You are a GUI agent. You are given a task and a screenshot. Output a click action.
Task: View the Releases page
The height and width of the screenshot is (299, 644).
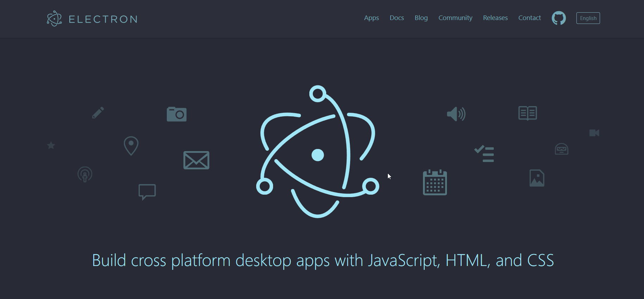[x=495, y=18]
